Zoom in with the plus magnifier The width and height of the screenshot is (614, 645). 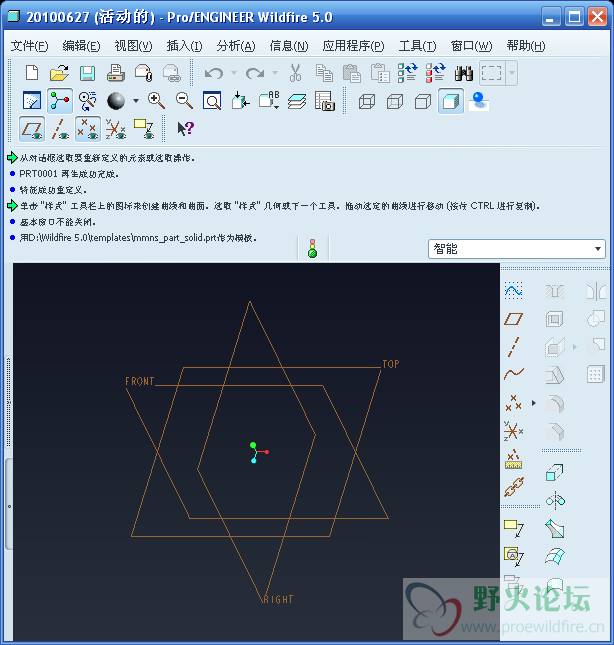click(x=156, y=101)
